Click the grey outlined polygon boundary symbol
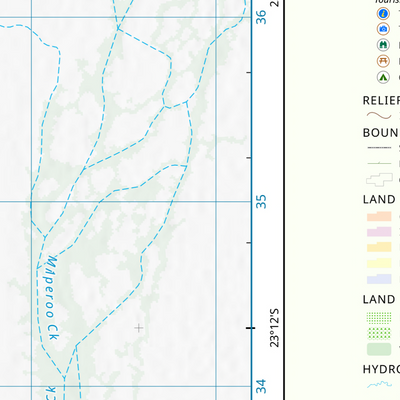Viewport: 400px width, 400px height. pos(379,180)
